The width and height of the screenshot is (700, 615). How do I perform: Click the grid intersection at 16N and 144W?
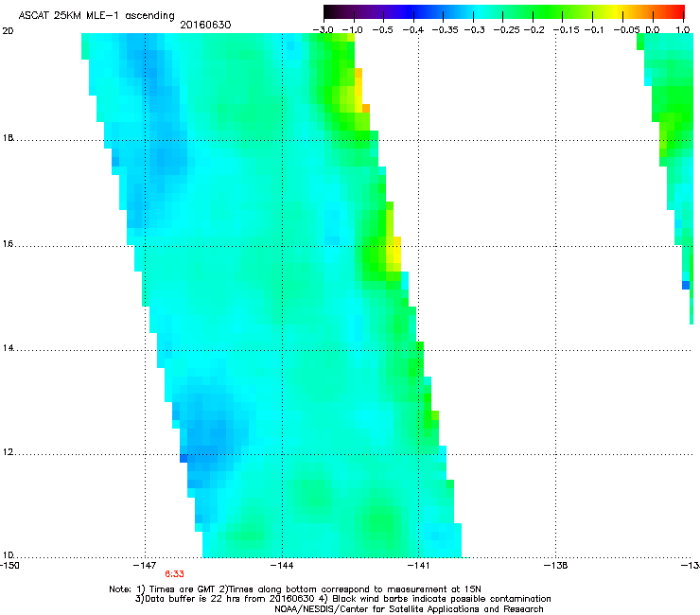(x=282, y=246)
